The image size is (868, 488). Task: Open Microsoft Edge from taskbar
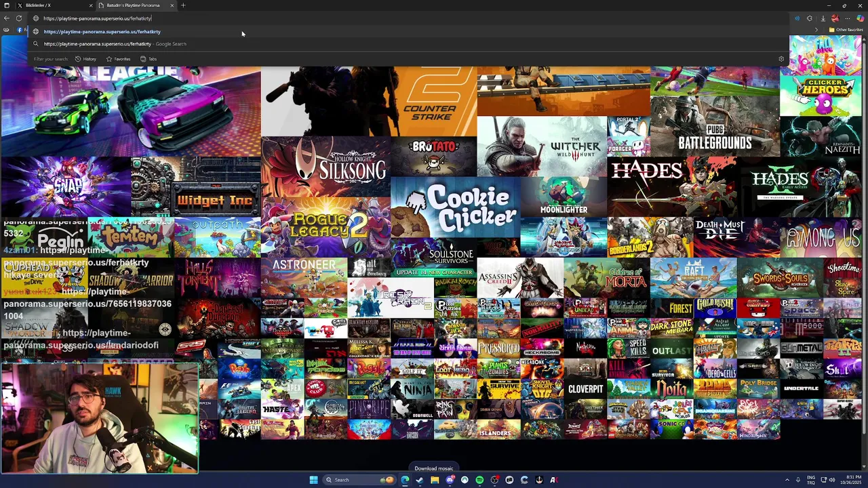click(405, 480)
